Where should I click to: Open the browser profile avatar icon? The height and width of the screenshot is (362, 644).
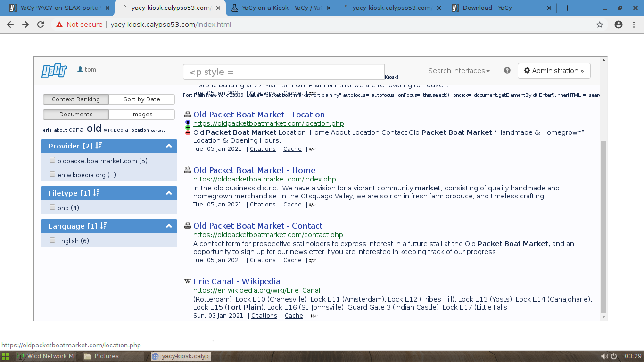(x=619, y=25)
